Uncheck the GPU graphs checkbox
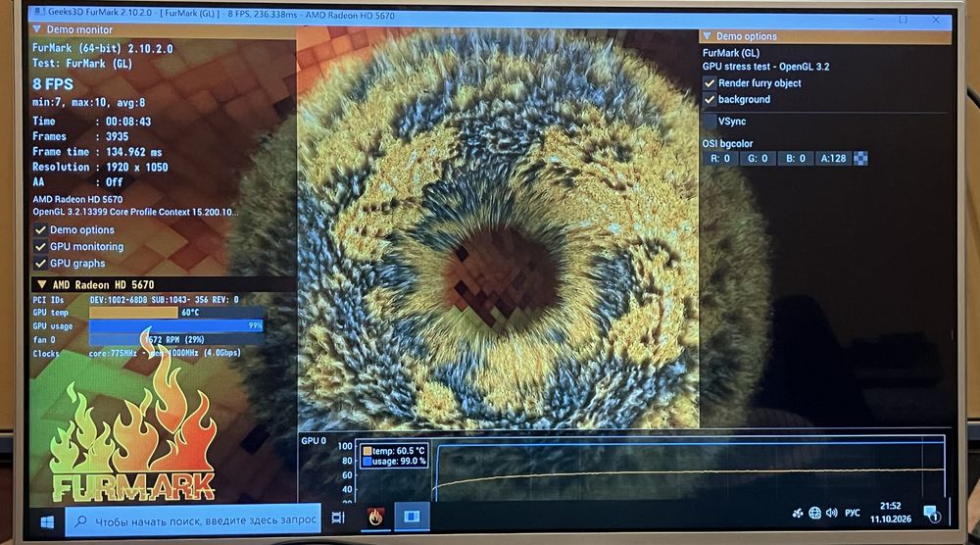This screenshot has height=545, width=980. point(40,263)
